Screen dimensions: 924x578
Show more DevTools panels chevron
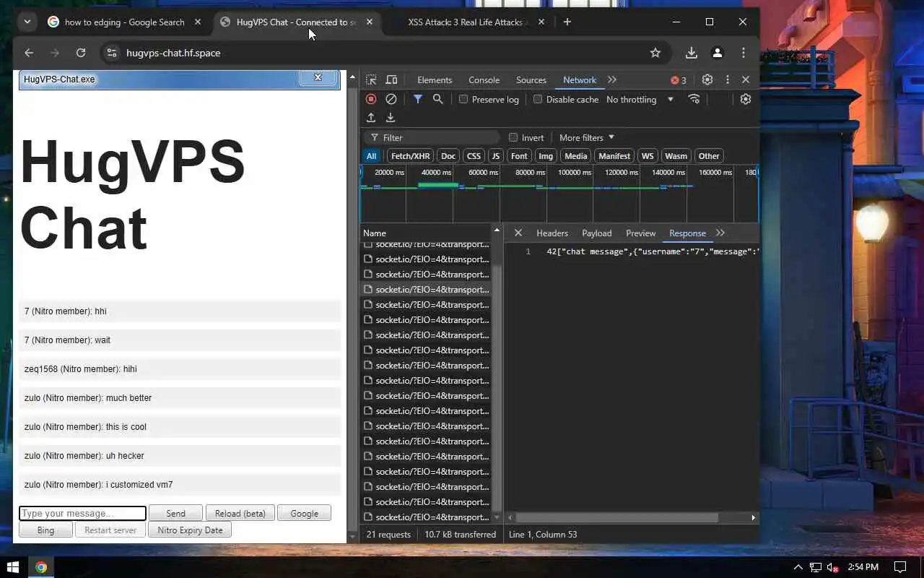coord(612,79)
